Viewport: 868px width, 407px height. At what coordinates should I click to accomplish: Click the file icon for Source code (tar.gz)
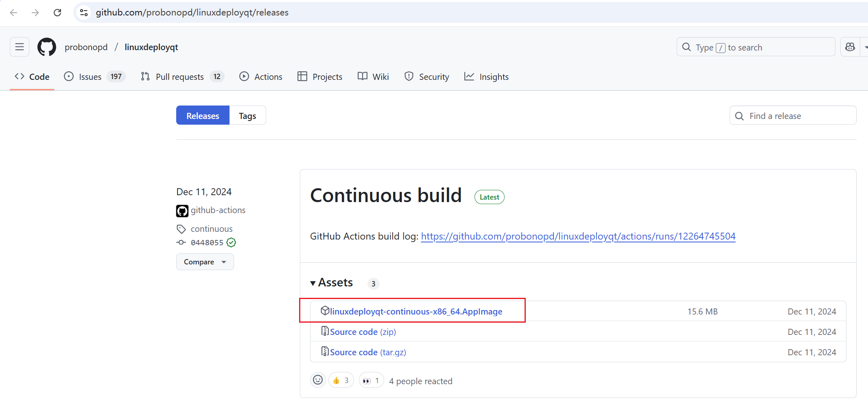pos(325,351)
